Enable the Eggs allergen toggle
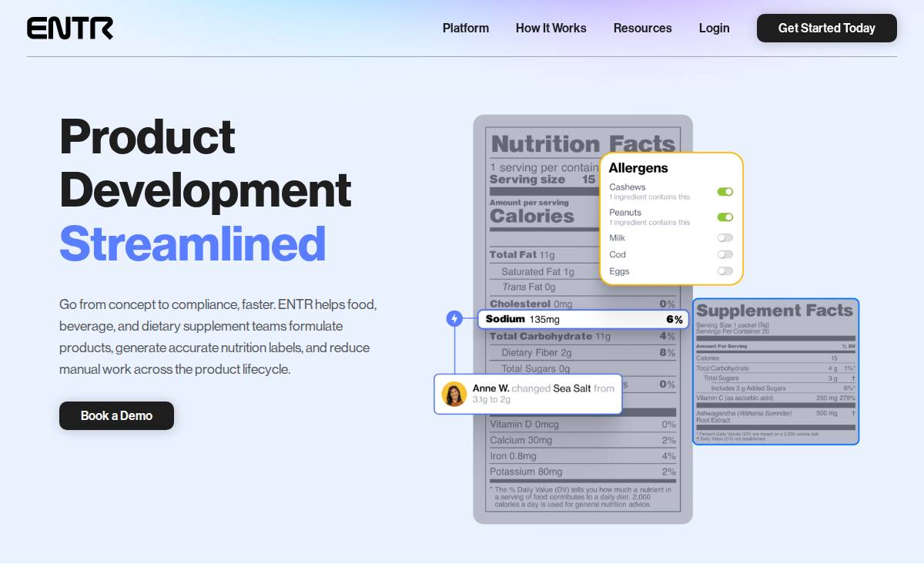The image size is (924, 578). 725,271
